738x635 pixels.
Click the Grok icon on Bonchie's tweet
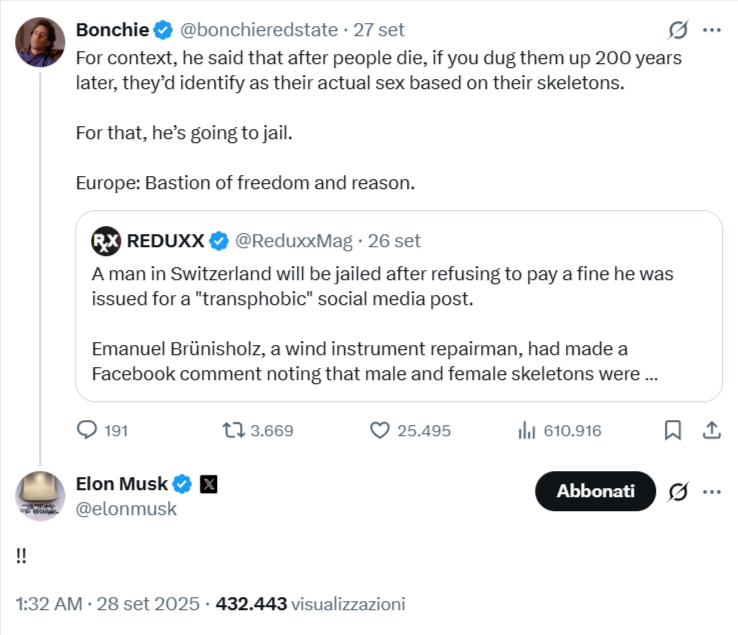pos(678,30)
